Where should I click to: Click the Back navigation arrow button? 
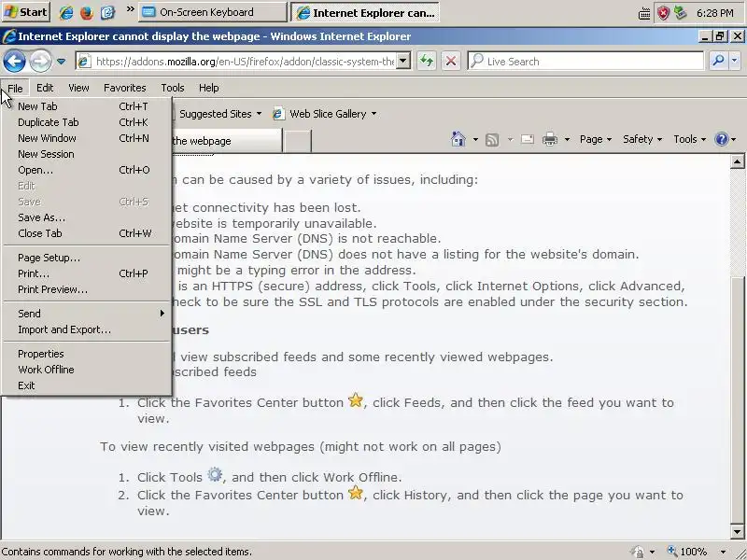click(x=14, y=62)
